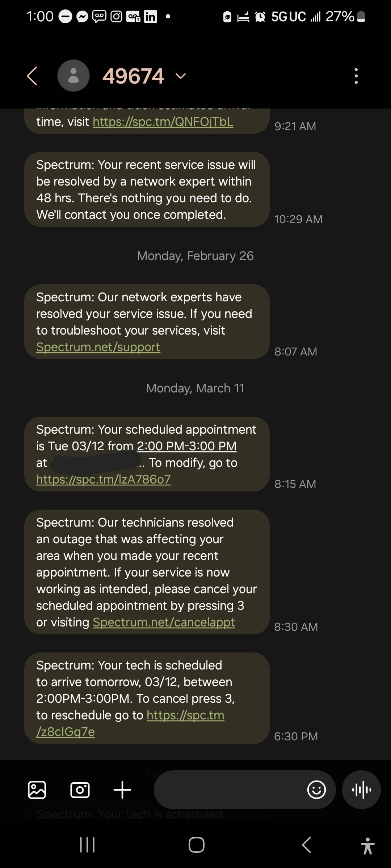
Task: Launch the camera from the message bar
Action: (x=80, y=790)
